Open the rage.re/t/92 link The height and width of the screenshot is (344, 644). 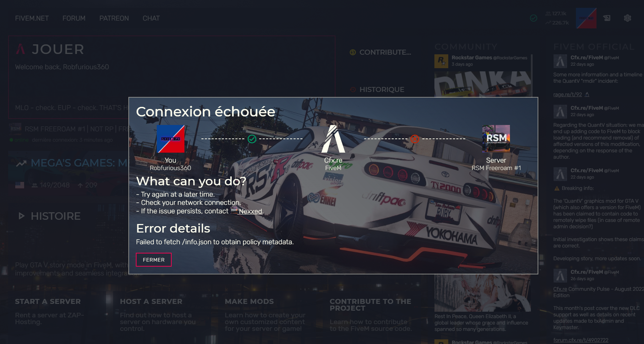click(x=567, y=94)
